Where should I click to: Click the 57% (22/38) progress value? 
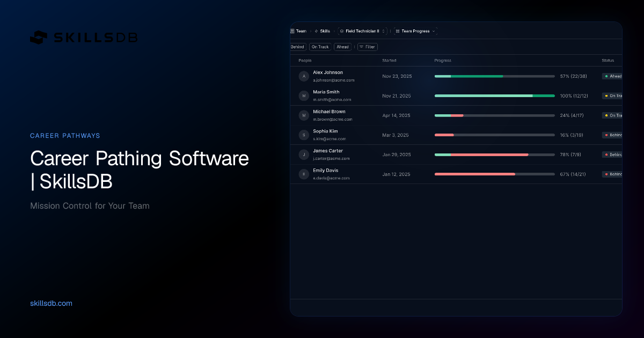573,76
